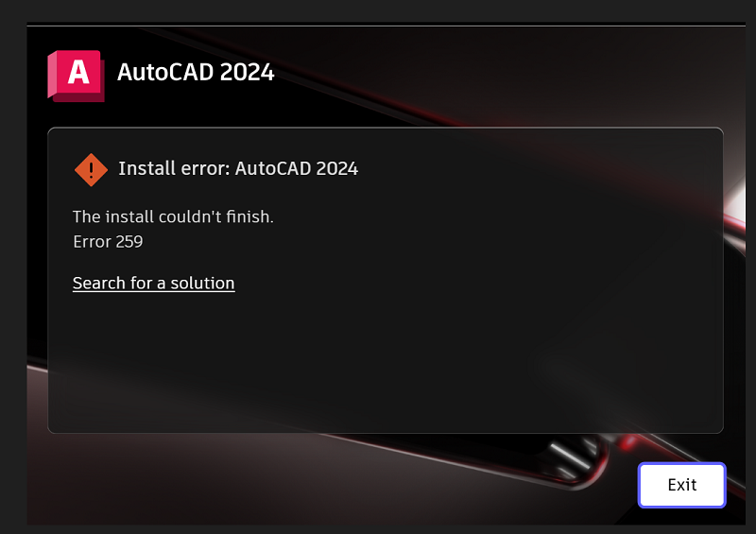Click the "AutoCAD 2024" product name in the error heading
The height and width of the screenshot is (534, 756).
click(297, 168)
